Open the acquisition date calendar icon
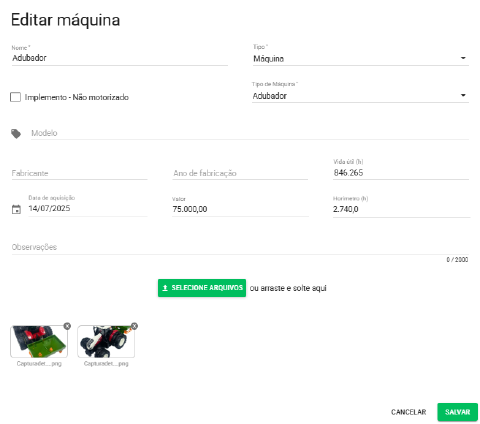 coord(16,209)
